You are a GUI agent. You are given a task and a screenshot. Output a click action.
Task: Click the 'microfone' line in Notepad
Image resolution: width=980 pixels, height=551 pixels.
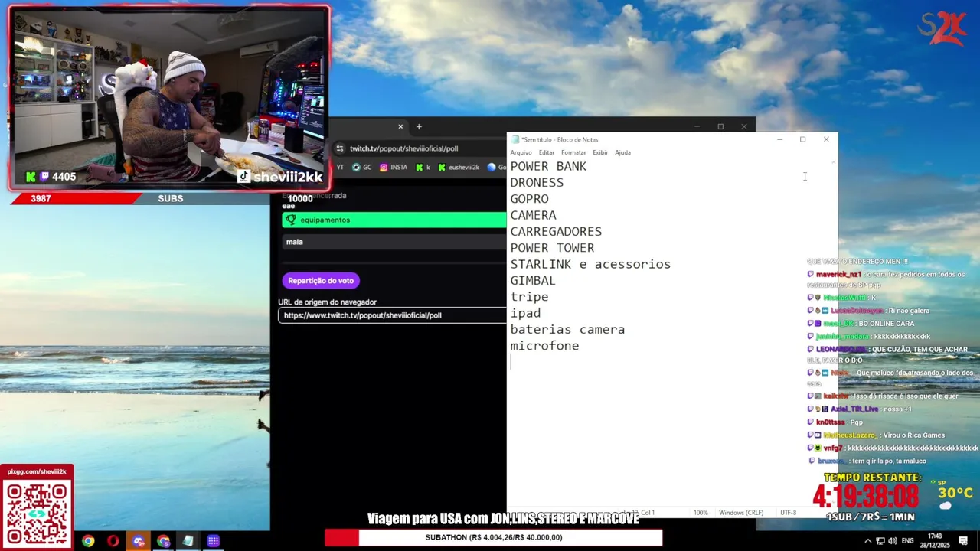(544, 346)
